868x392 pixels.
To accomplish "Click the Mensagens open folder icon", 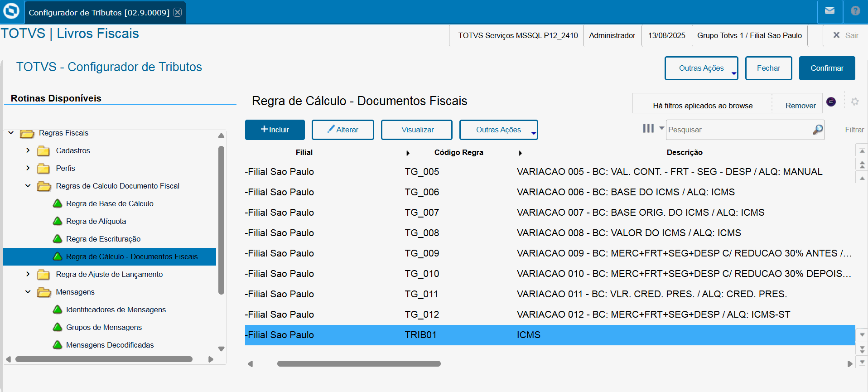I will (44, 292).
